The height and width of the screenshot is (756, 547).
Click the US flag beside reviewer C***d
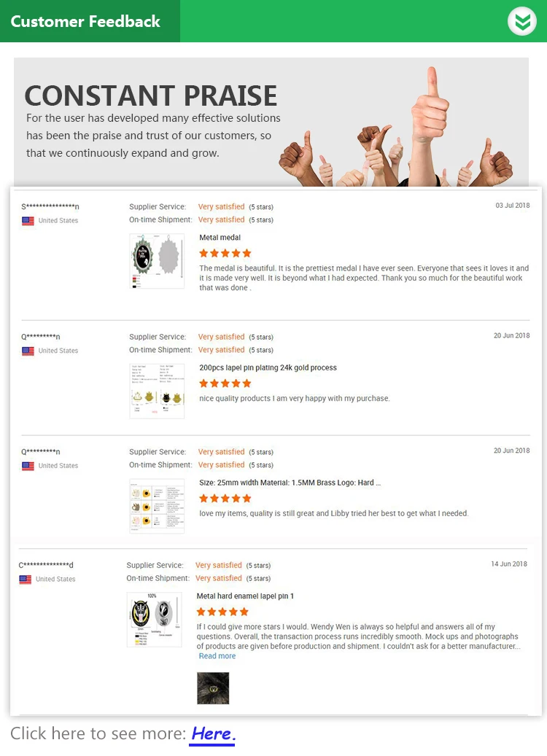[x=25, y=579]
